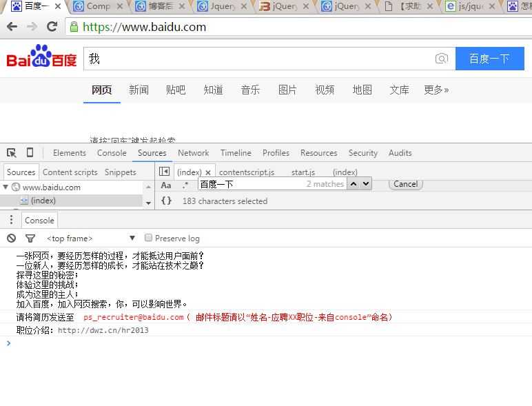The image size is (532, 406).
Task: Reload the Baidu page
Action: [52, 26]
